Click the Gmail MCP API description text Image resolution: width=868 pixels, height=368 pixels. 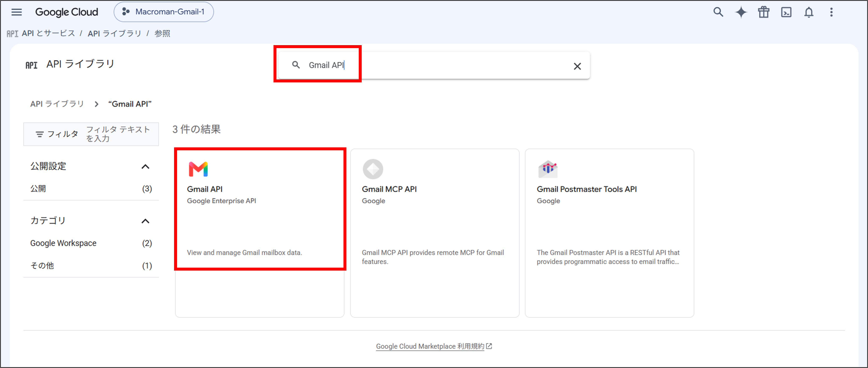pyautogui.click(x=433, y=257)
